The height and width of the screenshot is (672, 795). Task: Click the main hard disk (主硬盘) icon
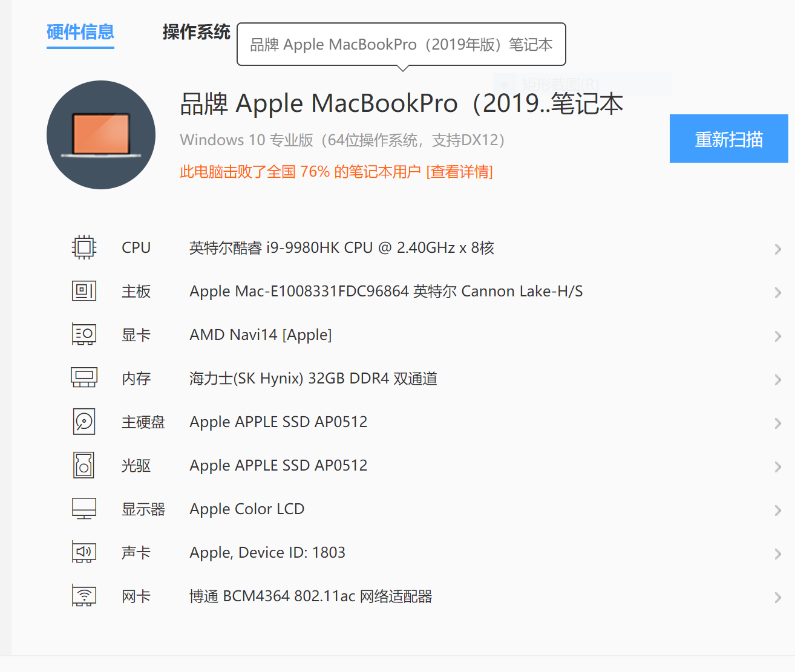84,422
